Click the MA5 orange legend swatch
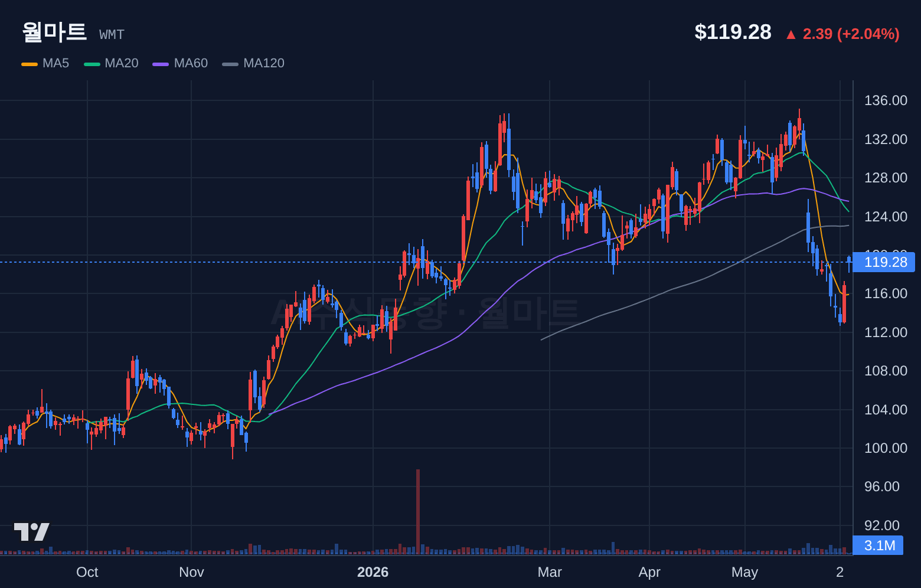The width and height of the screenshot is (921, 588). pos(30,64)
